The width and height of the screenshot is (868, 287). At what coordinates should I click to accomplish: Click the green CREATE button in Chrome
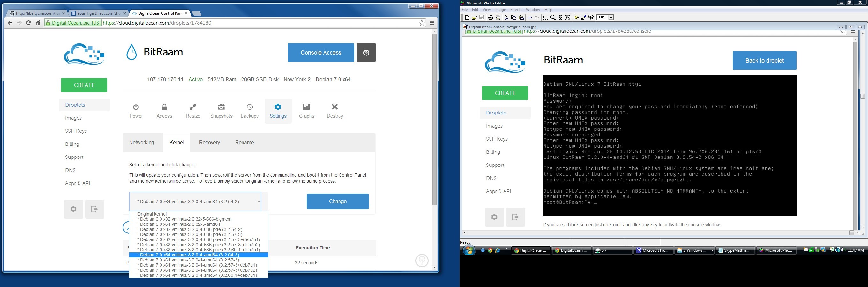tap(84, 85)
